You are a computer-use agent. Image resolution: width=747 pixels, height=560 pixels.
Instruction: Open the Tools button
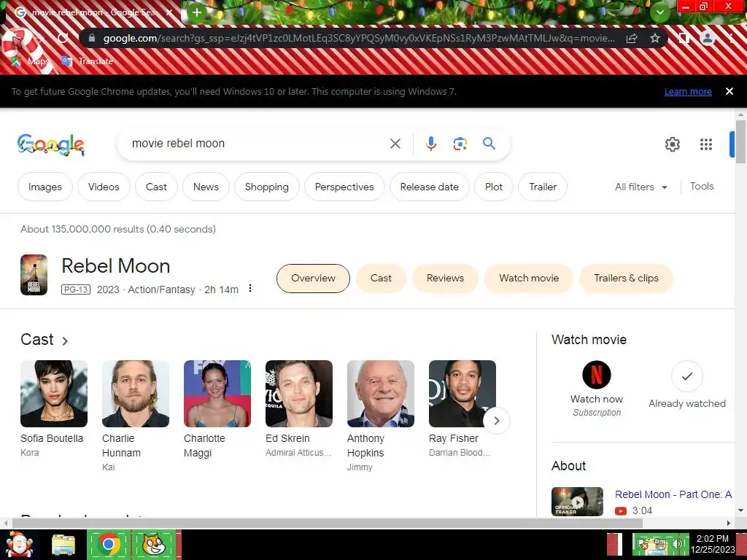pos(702,186)
